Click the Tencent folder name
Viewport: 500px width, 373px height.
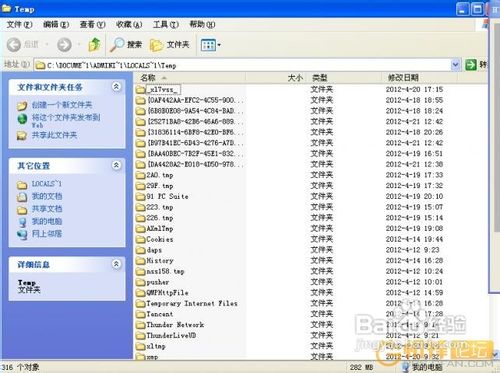tap(160, 314)
